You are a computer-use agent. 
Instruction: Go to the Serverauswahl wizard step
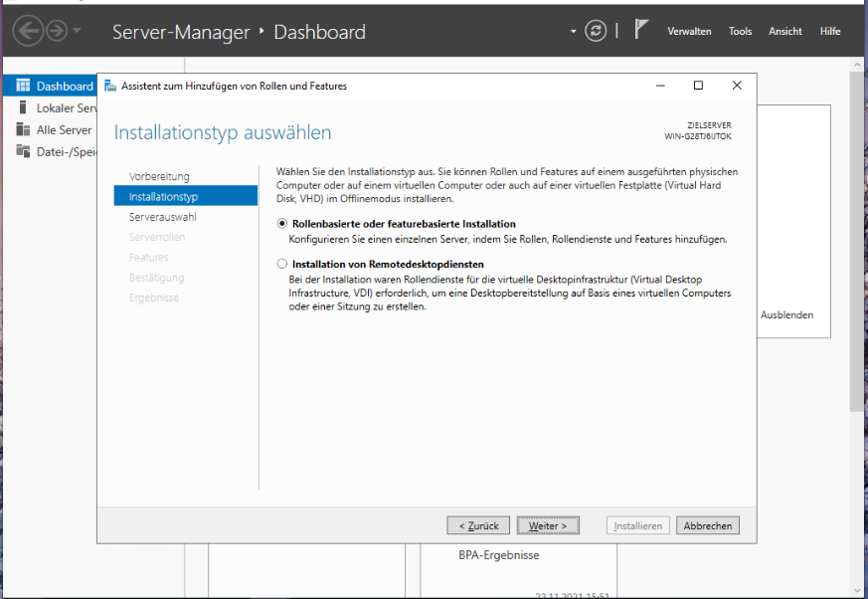point(163,217)
